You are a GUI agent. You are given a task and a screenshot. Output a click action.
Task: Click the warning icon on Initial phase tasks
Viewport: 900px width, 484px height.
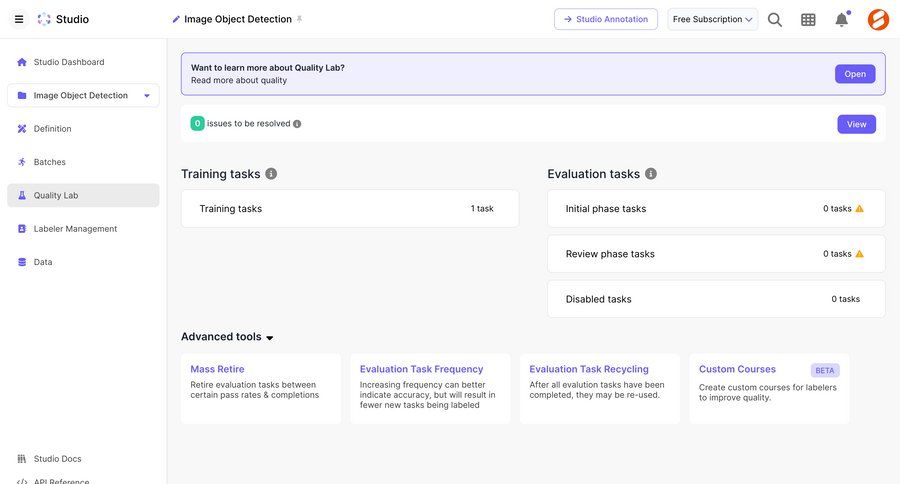click(x=859, y=208)
